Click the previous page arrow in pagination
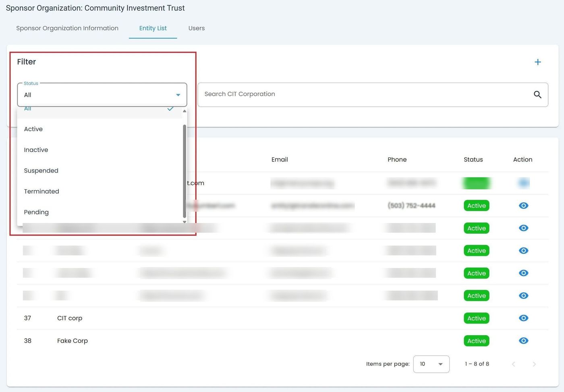This screenshot has width=564, height=392. tap(513, 364)
